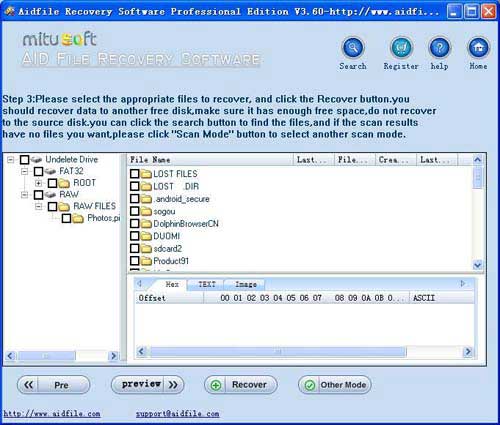Open the Register cart icon

pos(401,48)
